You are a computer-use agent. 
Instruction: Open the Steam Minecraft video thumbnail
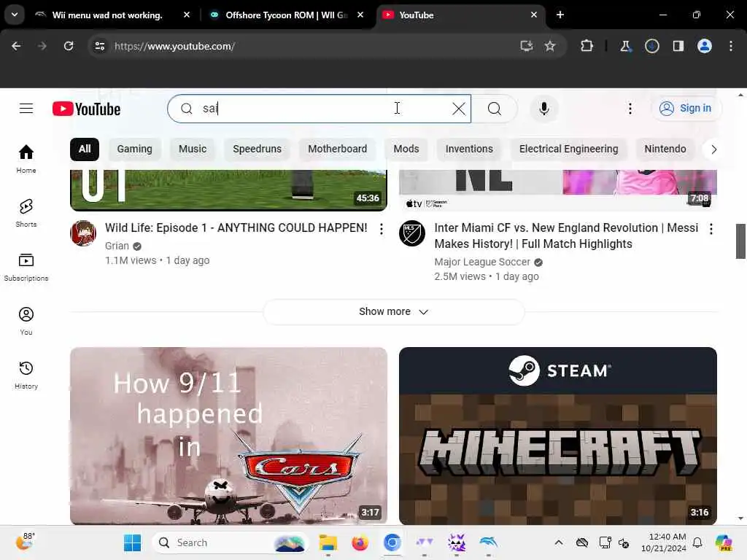[558, 436]
